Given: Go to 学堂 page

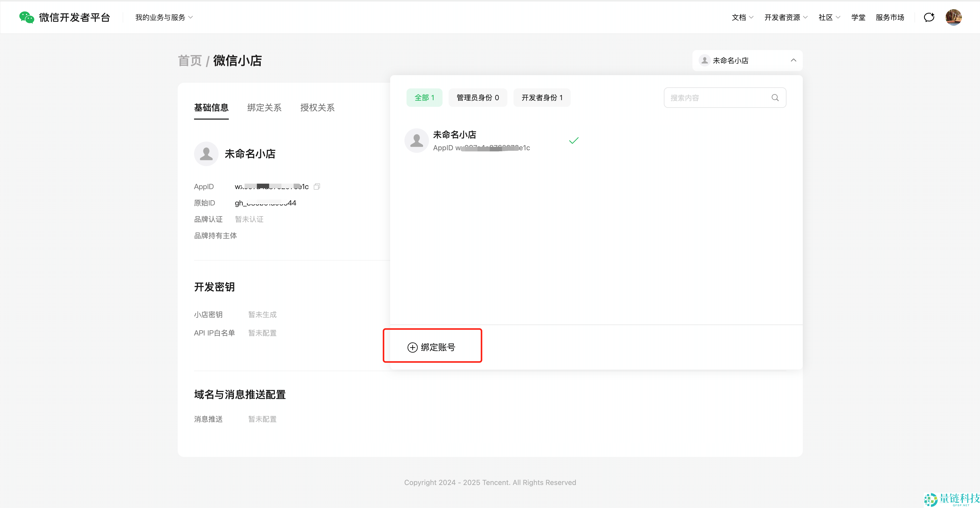Looking at the screenshot, I should click(x=858, y=18).
